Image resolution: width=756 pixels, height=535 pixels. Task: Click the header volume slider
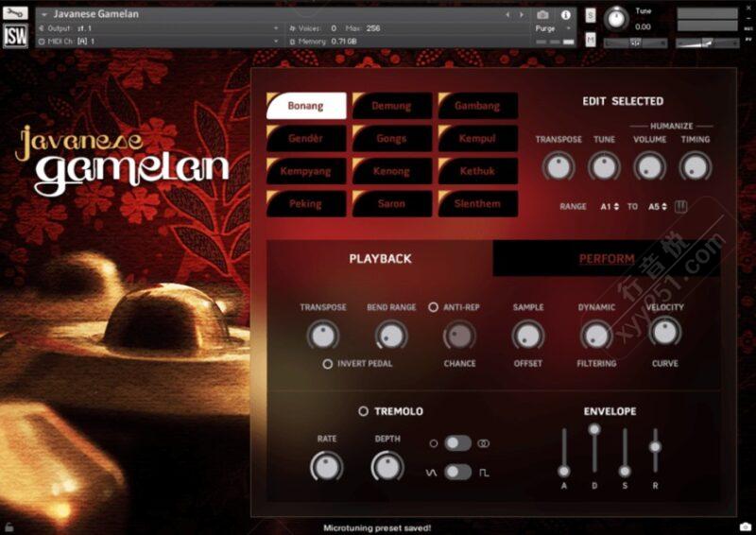[x=707, y=43]
